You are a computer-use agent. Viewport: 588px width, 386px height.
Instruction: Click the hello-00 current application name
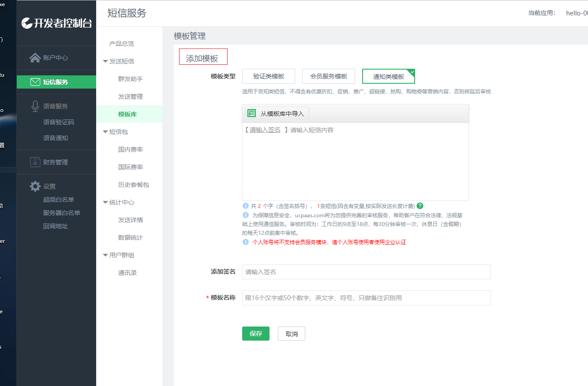coord(577,13)
